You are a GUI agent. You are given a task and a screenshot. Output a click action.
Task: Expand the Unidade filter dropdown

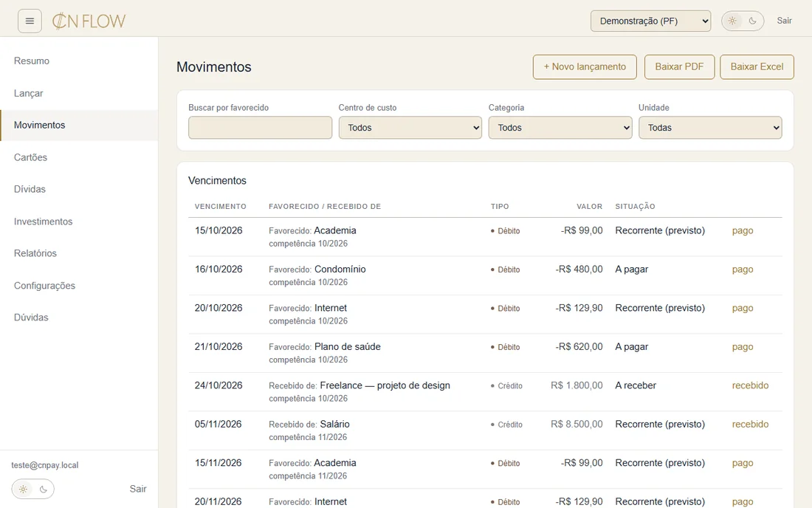point(710,128)
